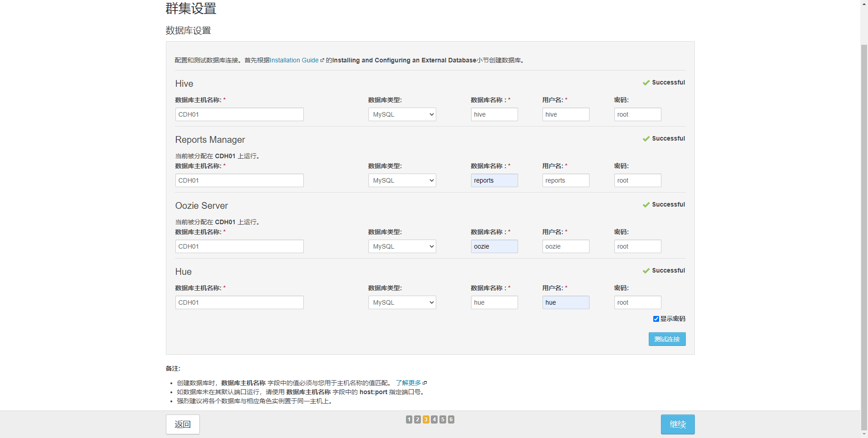Viewport: 868px width, 438px height.
Task: Focus Reports Manager password field
Action: pos(637,180)
